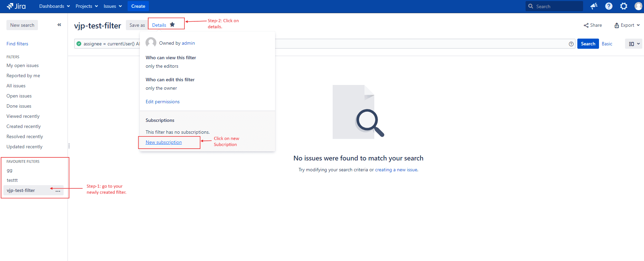This screenshot has width=644, height=261.
Task: Open the settings gear icon
Action: pyautogui.click(x=623, y=6)
